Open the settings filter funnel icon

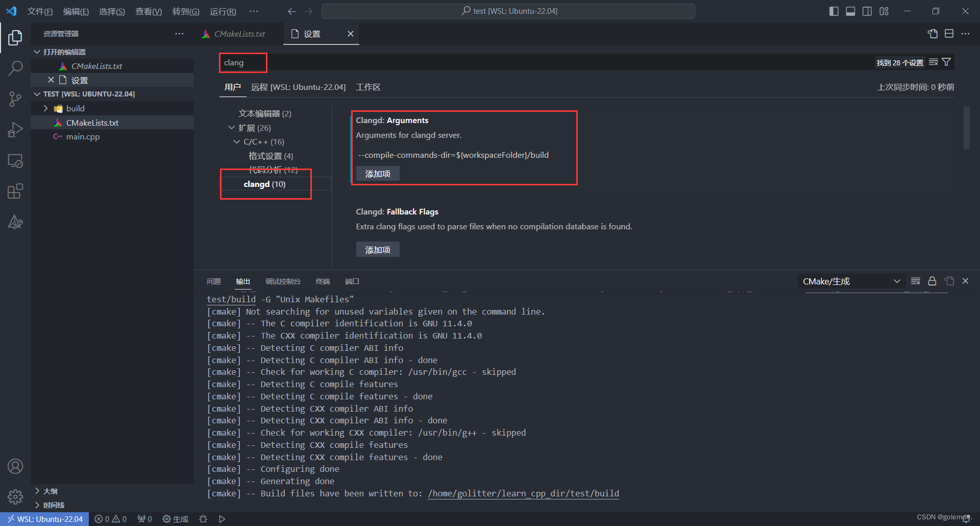click(x=946, y=62)
